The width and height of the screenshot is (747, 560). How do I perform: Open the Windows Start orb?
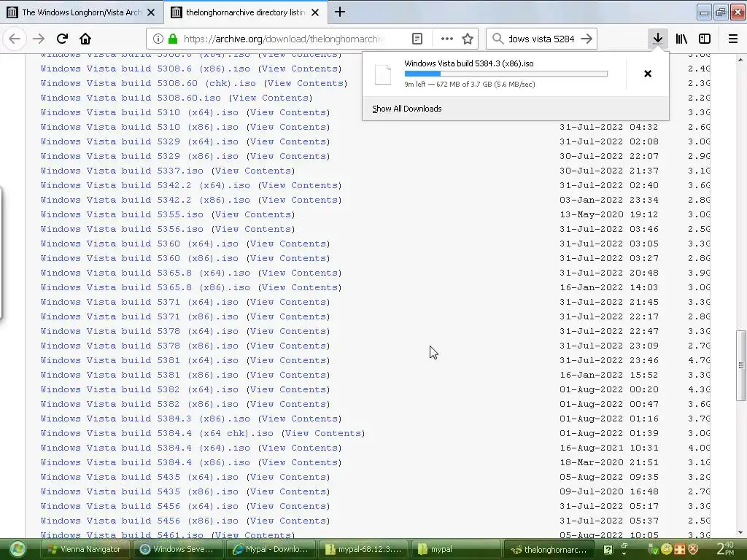[x=18, y=549]
